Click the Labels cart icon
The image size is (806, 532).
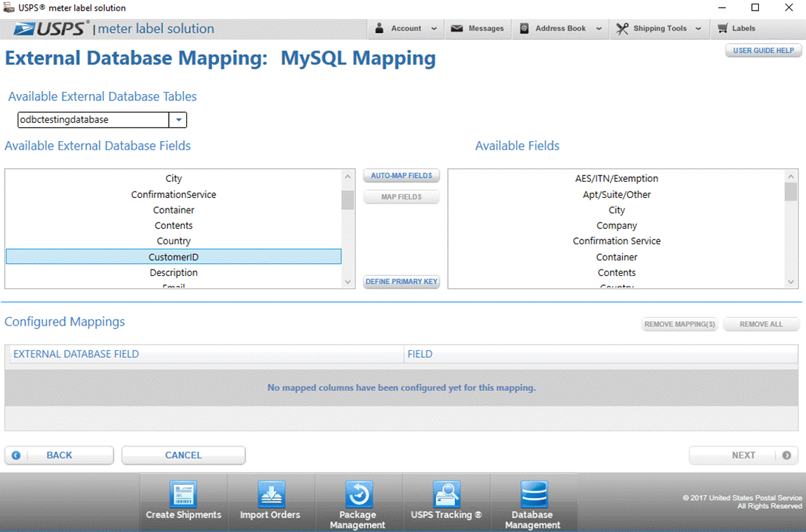(x=722, y=28)
